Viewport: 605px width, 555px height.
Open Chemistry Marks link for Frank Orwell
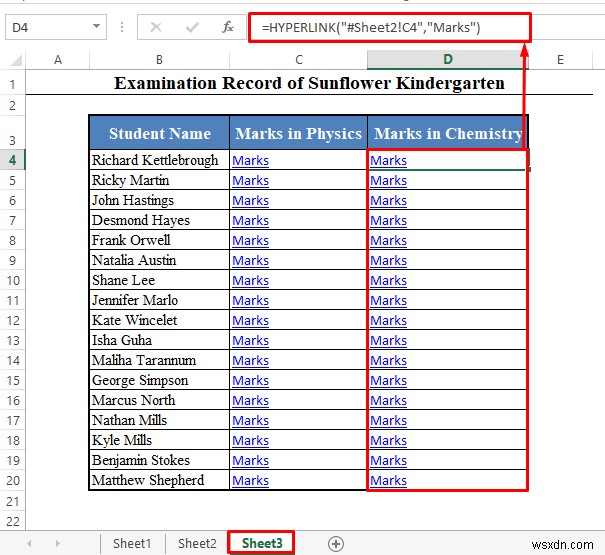388,241
